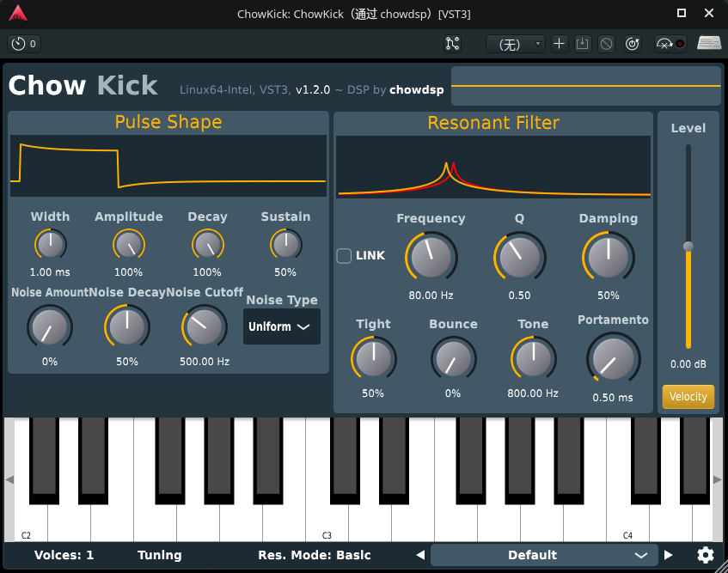The height and width of the screenshot is (573, 728).
Task: Click the Tight knob
Action: tap(373, 359)
